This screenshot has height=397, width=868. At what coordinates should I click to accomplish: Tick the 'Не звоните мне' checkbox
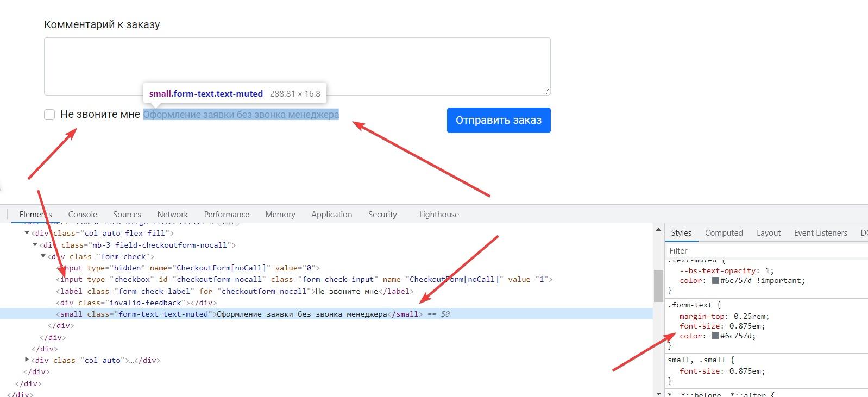pyautogui.click(x=49, y=115)
